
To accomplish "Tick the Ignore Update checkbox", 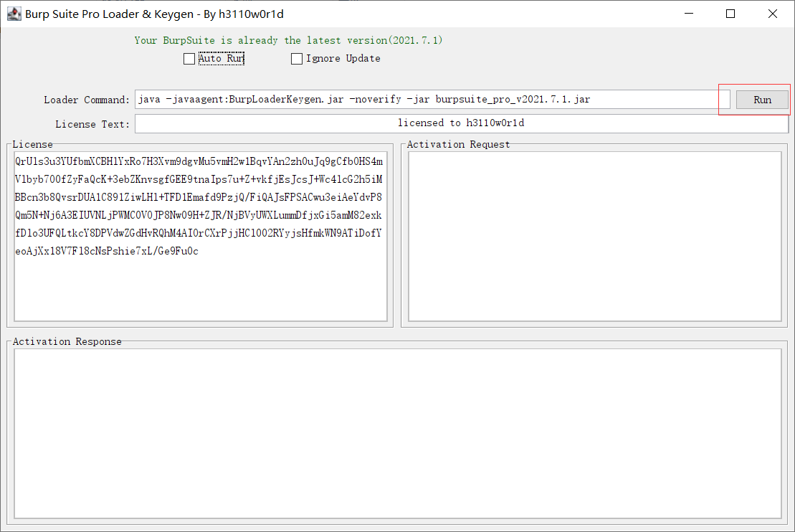I will tap(297, 59).
